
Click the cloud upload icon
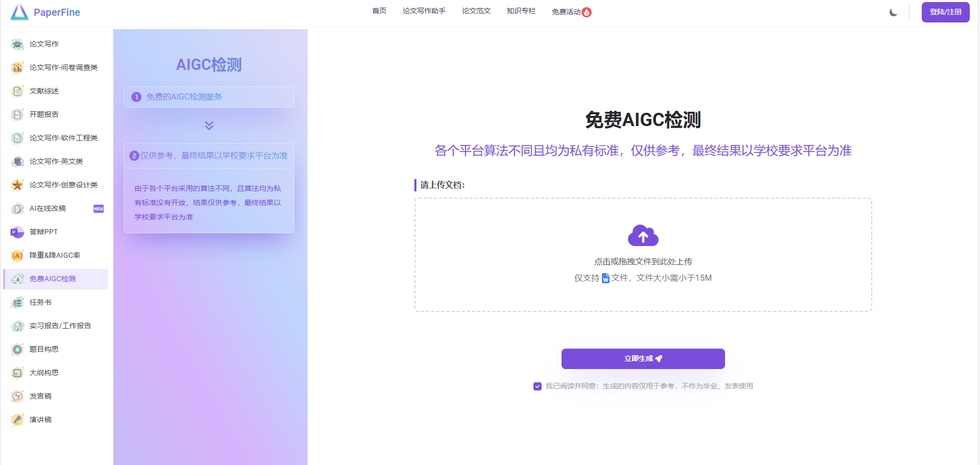coord(643,235)
